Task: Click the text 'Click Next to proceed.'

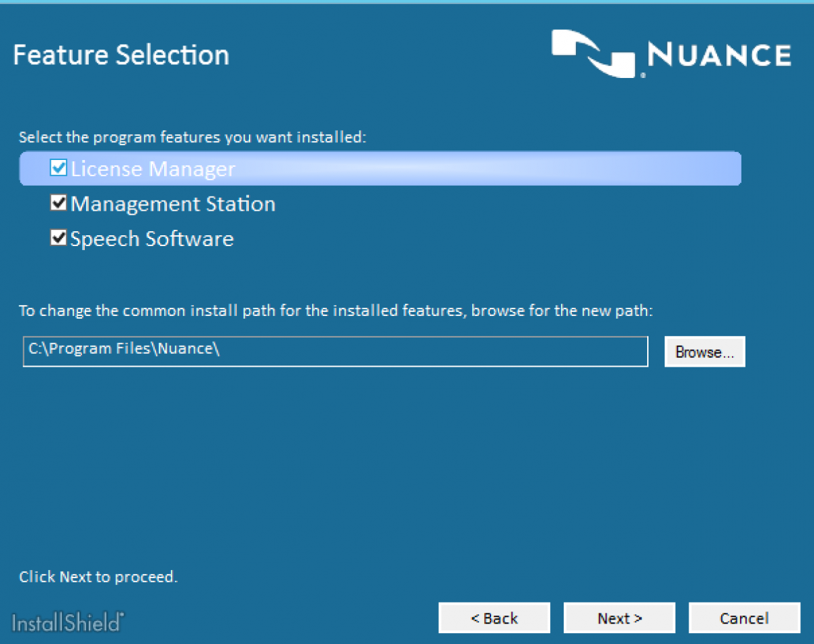Action: 98,577
